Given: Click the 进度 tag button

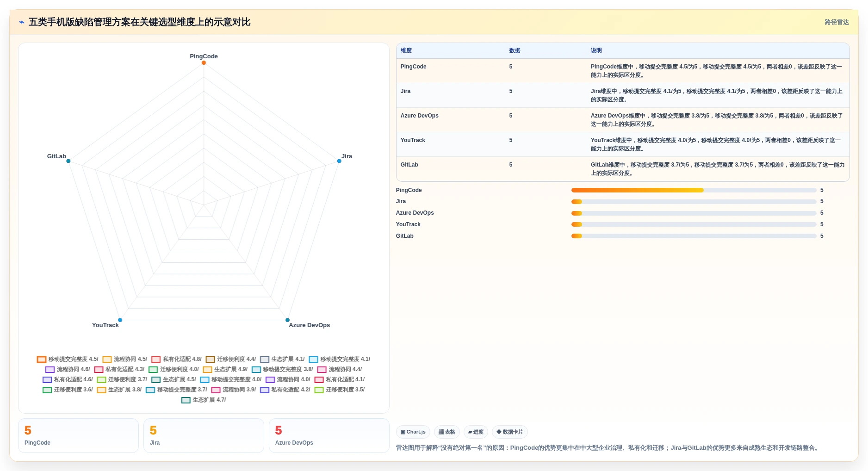Looking at the screenshot, I should (x=476, y=432).
